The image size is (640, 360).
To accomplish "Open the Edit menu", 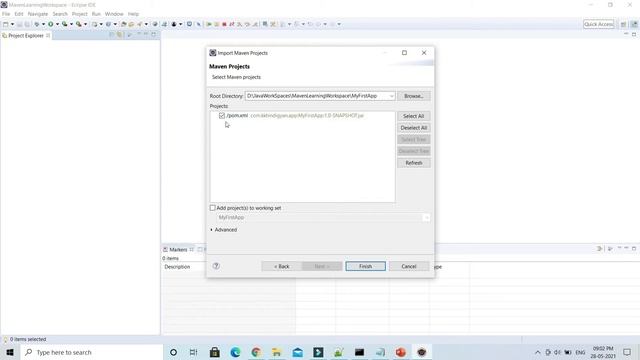I will pos(19,14).
